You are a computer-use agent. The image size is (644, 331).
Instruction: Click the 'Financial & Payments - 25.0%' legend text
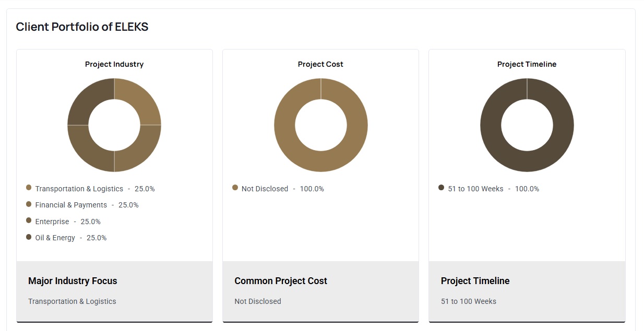pyautogui.click(x=87, y=205)
